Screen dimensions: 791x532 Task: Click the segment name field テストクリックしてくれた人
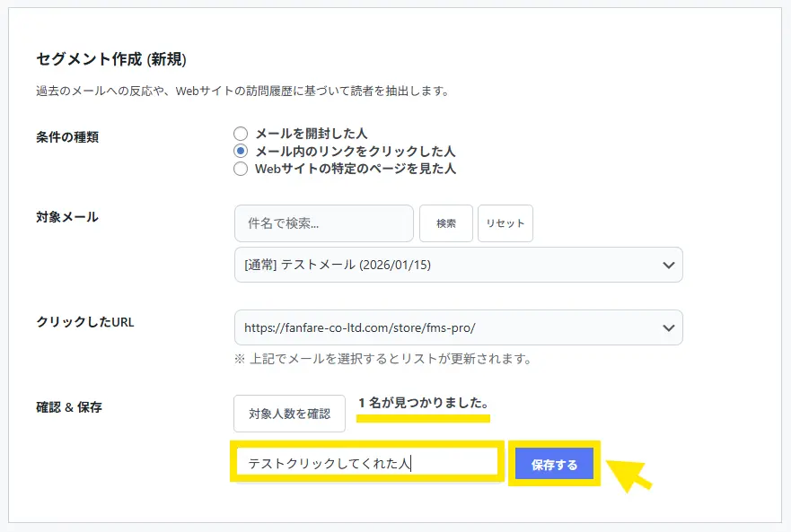(366, 464)
